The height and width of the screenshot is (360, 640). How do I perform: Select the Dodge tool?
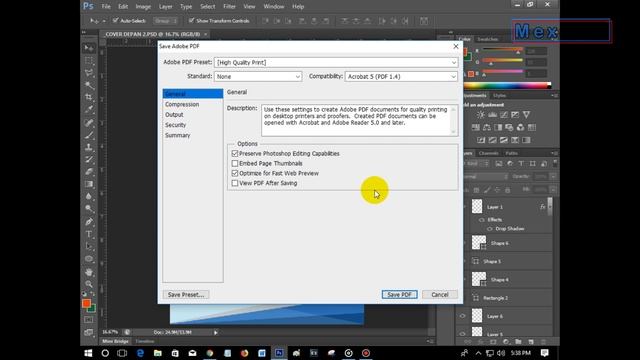click(89, 209)
